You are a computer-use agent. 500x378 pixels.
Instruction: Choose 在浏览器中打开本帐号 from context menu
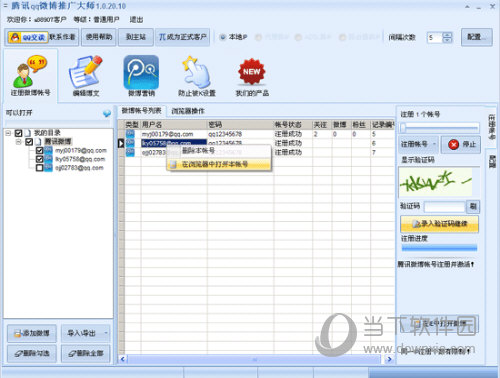tap(219, 164)
